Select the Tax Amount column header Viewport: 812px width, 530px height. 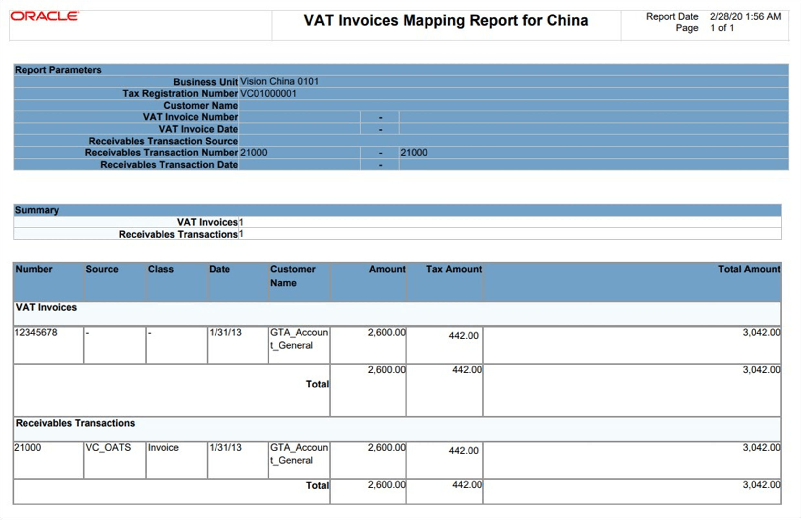pyautogui.click(x=453, y=269)
